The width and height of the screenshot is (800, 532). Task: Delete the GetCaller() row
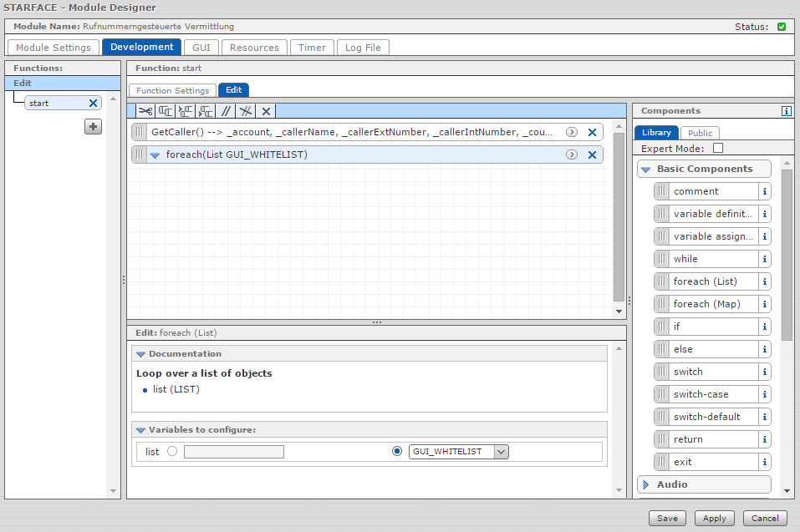(x=592, y=133)
